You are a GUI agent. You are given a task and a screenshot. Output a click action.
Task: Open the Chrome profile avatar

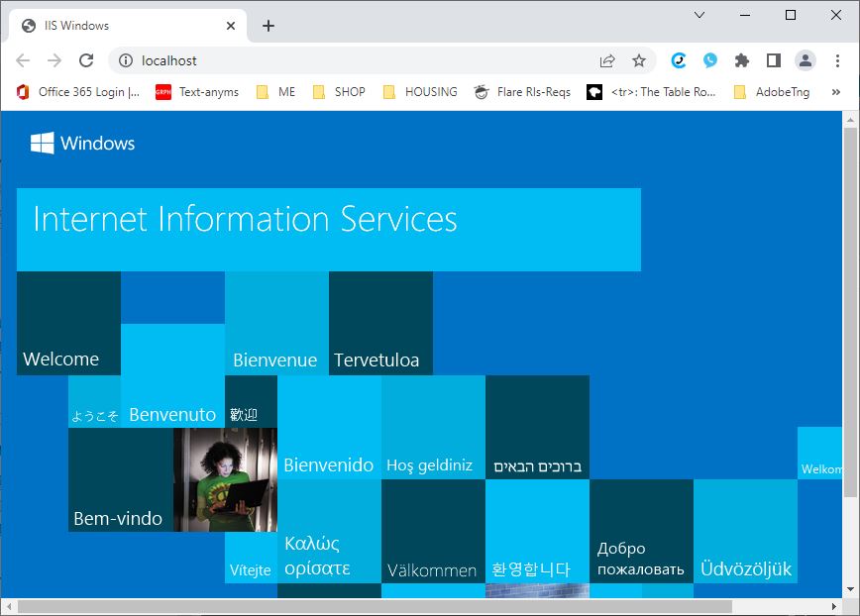(806, 59)
